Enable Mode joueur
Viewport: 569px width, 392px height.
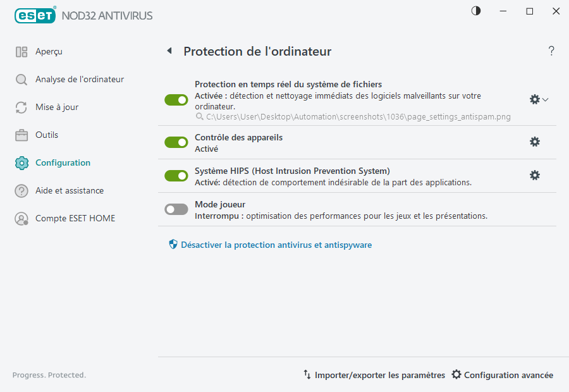point(176,209)
